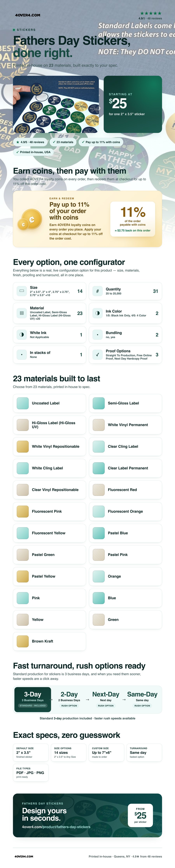Open the 4over4.com/product/fathers-day-stickers link

pos(56,827)
